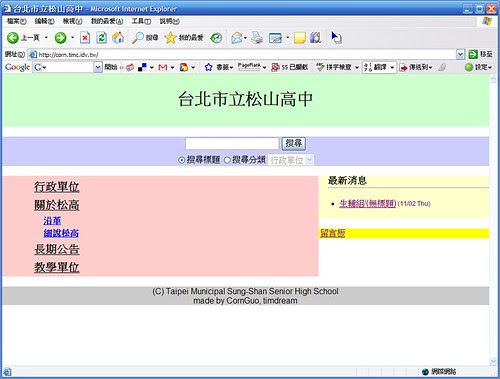The image size is (500, 379).
Task: Print the page with the printer icon
Action: pyautogui.click(x=257, y=38)
